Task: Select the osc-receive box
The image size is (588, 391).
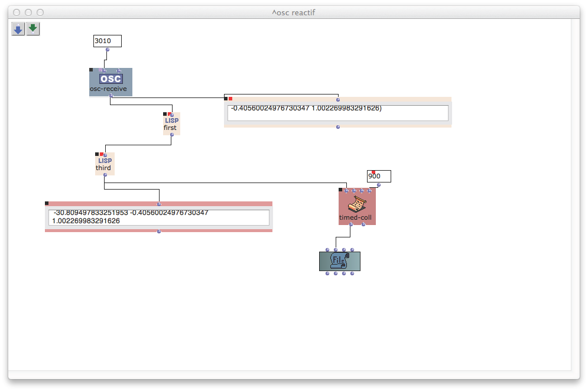Action: coord(111,82)
